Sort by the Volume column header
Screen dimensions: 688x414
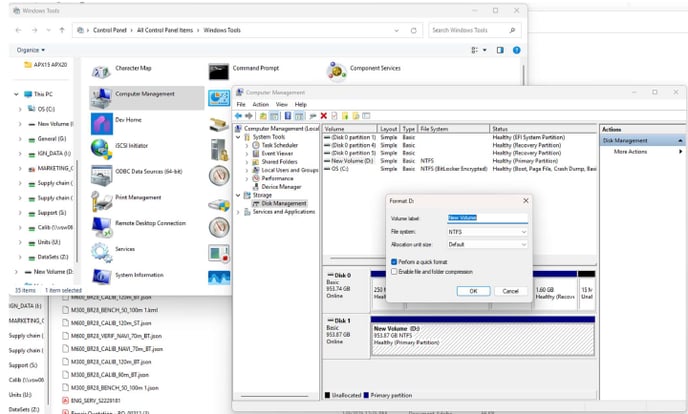click(350, 129)
